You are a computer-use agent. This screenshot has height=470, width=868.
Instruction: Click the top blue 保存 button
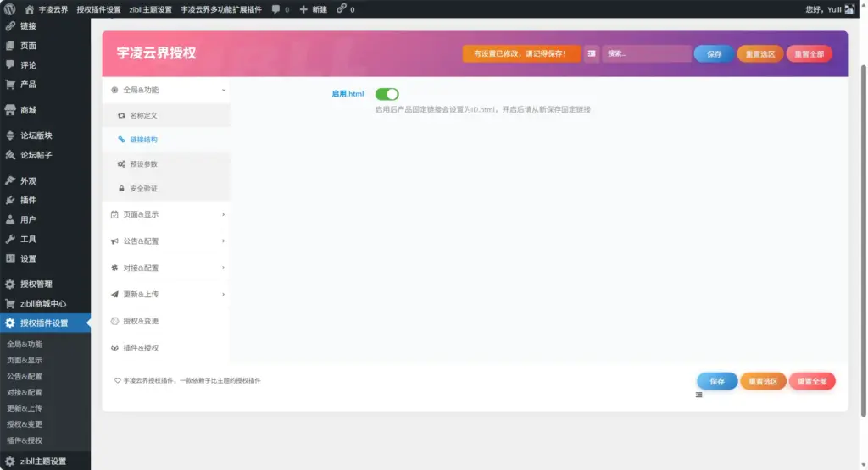click(x=714, y=53)
